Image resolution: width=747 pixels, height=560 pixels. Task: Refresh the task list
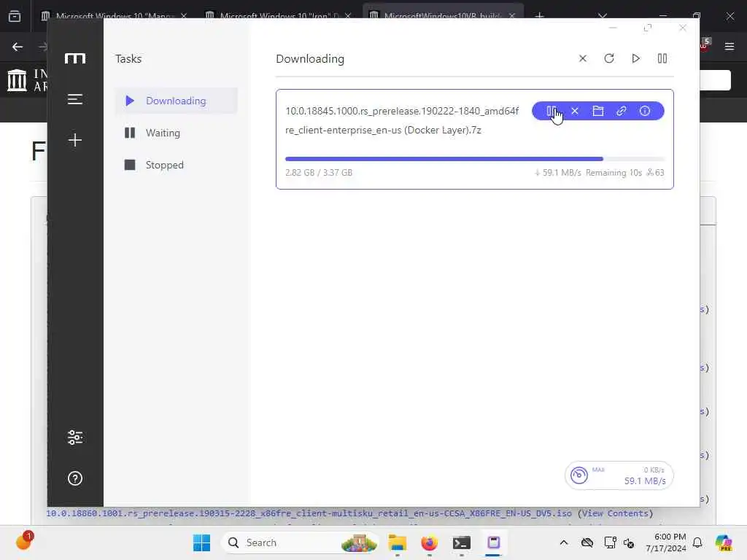[609, 58]
